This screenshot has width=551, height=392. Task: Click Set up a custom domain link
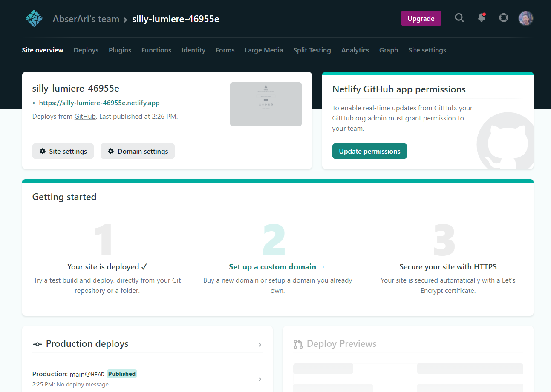(x=277, y=267)
